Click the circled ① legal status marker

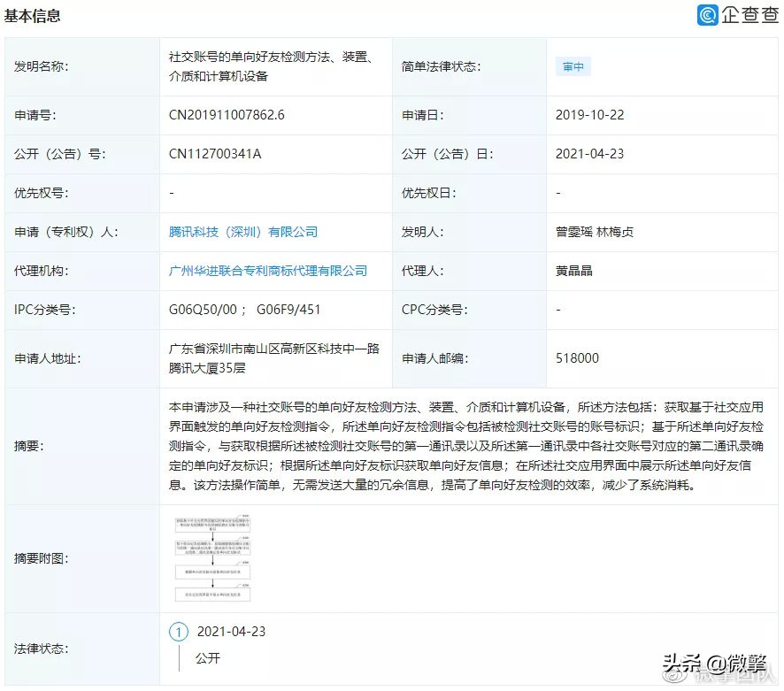coord(178,631)
